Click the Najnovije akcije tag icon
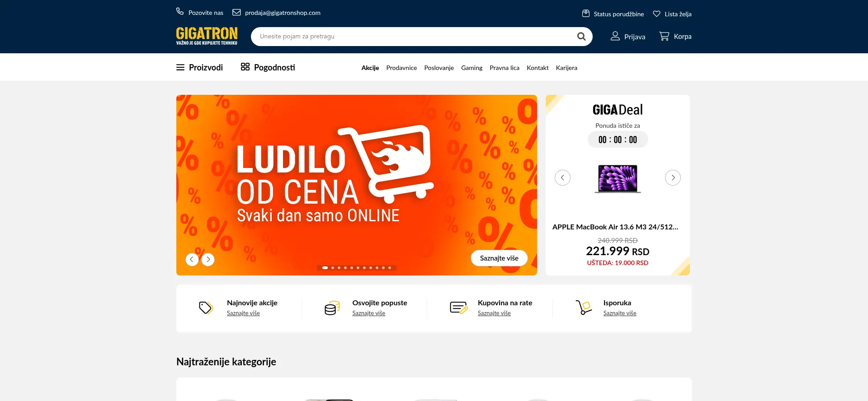The image size is (868, 401). tap(206, 308)
